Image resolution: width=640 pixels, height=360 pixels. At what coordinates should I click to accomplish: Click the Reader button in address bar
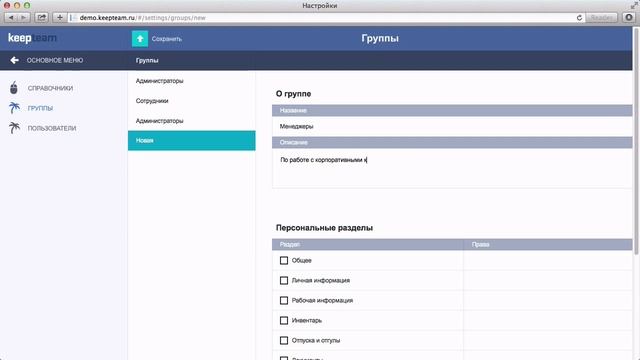(602, 18)
